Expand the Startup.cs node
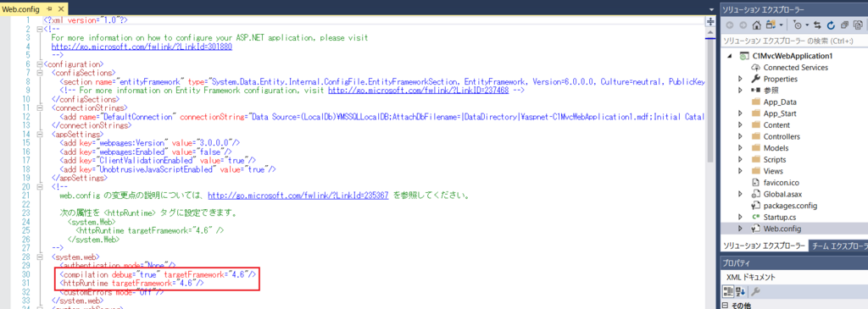This screenshot has width=868, height=309. point(740,217)
